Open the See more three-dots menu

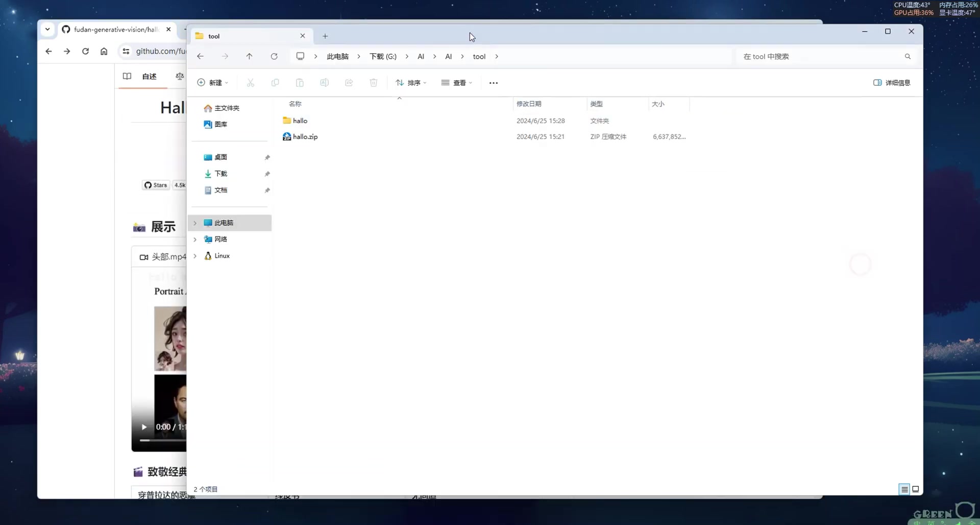494,83
